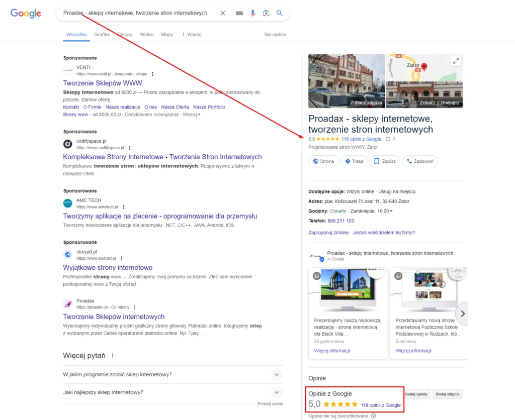This screenshot has height=420, width=515.
Task: Open Zobacz z zewnątrz street view
Action: click(424, 95)
